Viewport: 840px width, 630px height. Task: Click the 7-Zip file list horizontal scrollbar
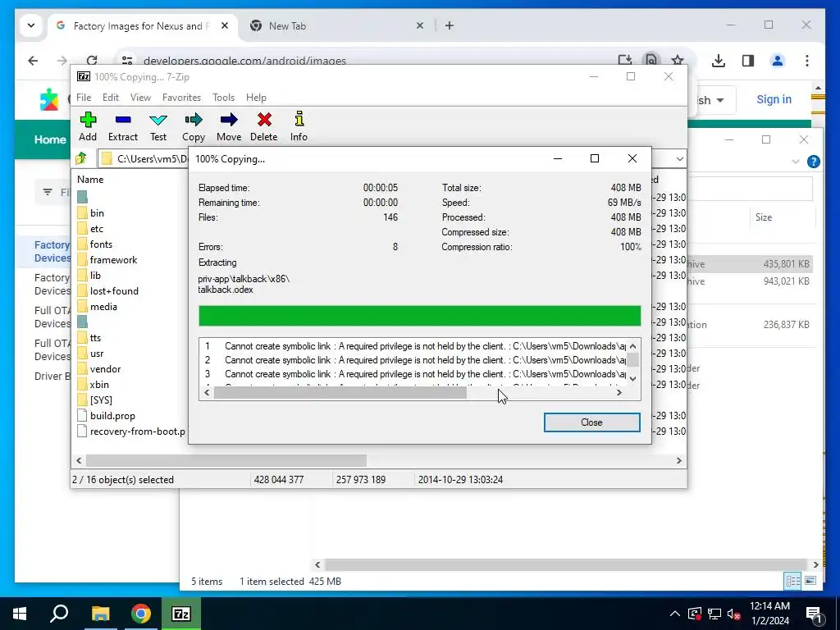coord(226,460)
